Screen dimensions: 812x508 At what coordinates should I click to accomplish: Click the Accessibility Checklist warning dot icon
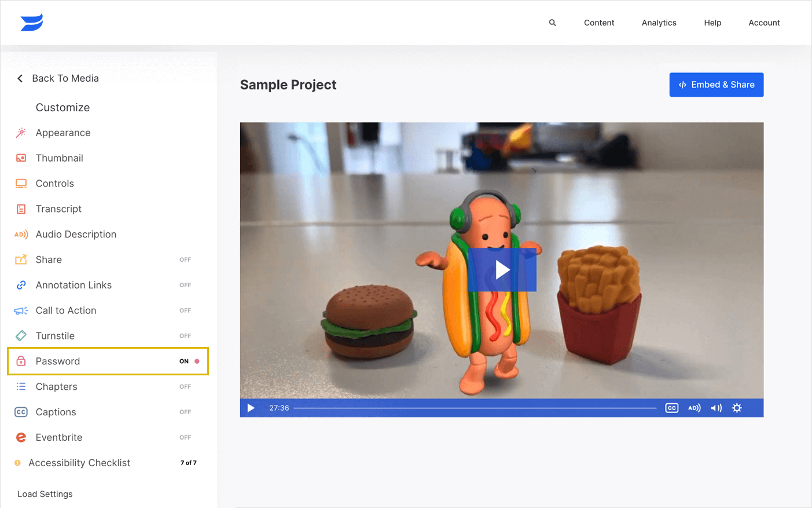17,463
